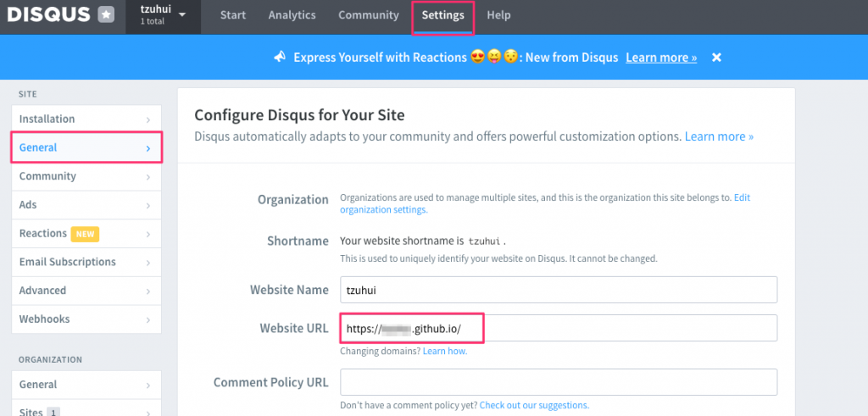Click the chevron next to Webhooks
The image size is (868, 416).
click(x=148, y=319)
